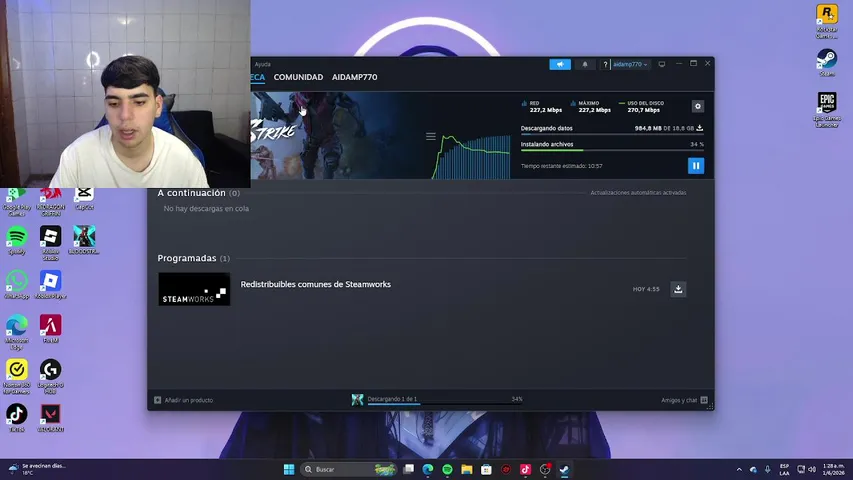Open the volume control in tray
The image size is (853, 480).
tap(812, 469)
